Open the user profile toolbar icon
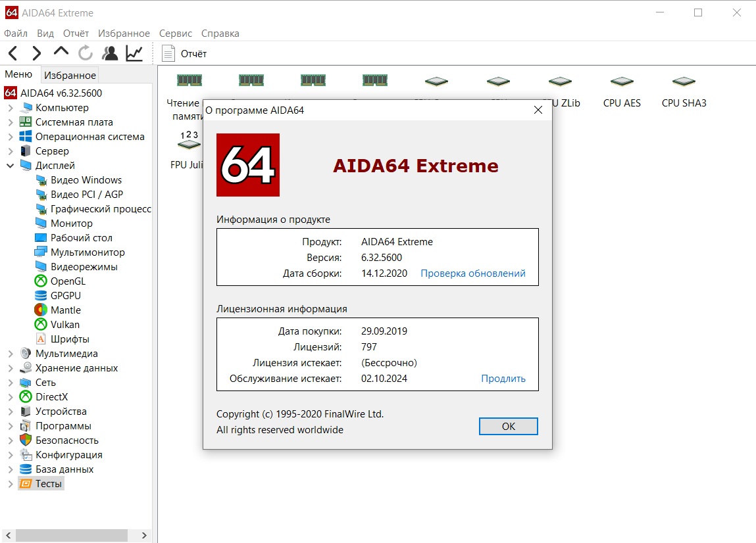The image size is (756, 543). pos(110,53)
